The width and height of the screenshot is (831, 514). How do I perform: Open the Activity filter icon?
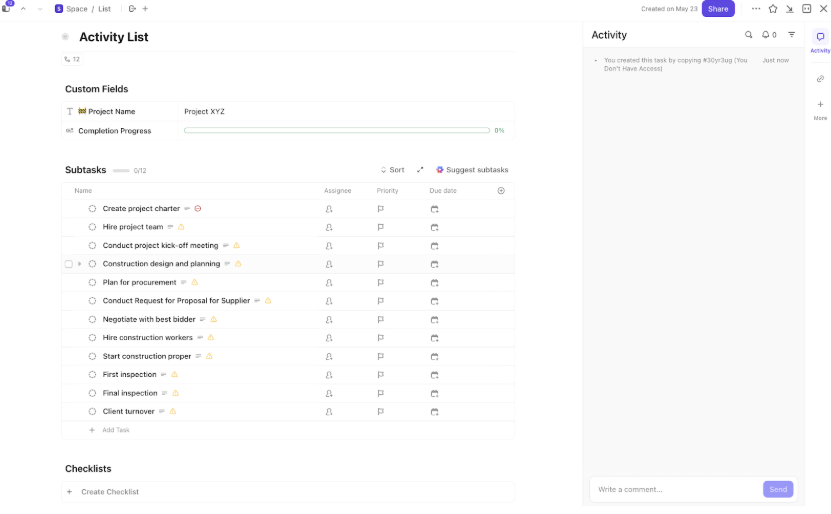click(x=791, y=35)
